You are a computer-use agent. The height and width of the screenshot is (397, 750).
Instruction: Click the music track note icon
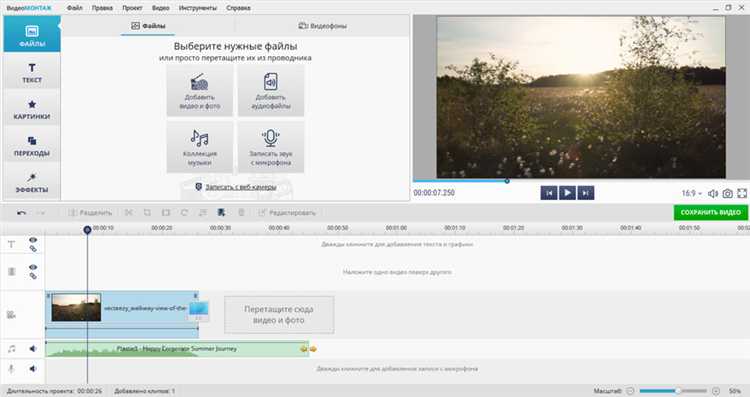tap(11, 349)
